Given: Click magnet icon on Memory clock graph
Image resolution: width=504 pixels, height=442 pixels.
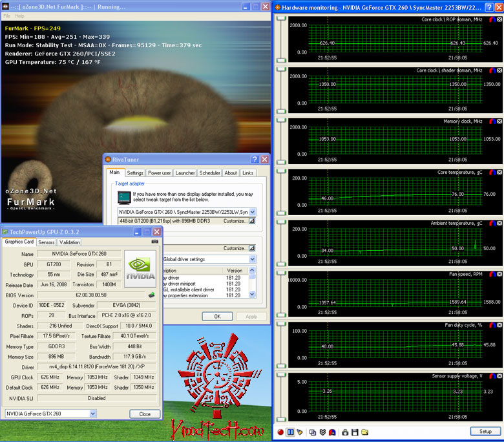Looking at the screenshot, I should [492, 121].
